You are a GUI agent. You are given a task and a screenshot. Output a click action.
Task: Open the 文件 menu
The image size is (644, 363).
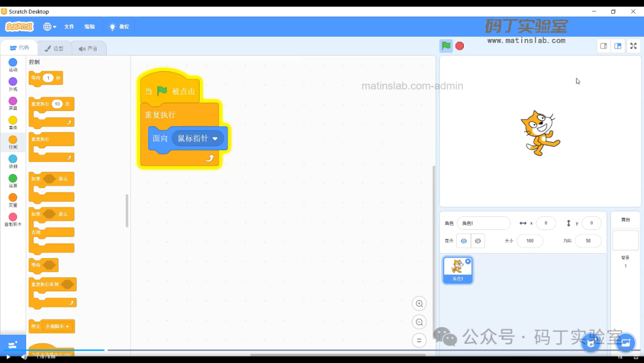point(69,27)
